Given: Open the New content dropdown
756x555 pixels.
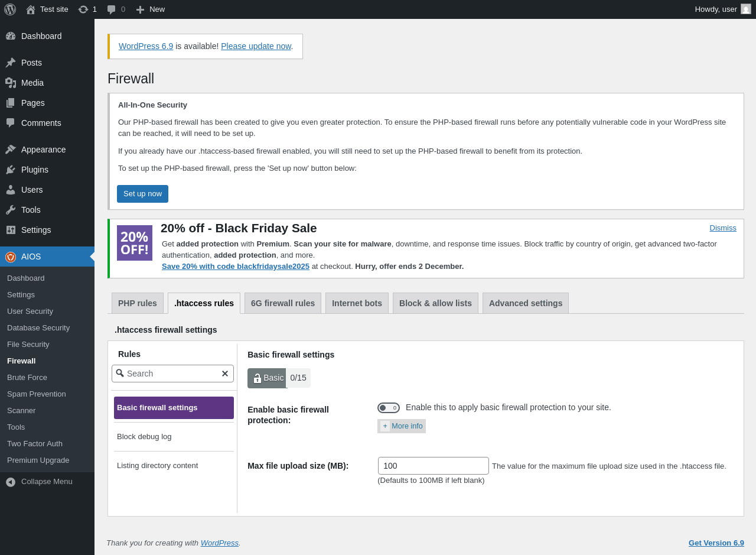Looking at the screenshot, I should tap(150, 9).
